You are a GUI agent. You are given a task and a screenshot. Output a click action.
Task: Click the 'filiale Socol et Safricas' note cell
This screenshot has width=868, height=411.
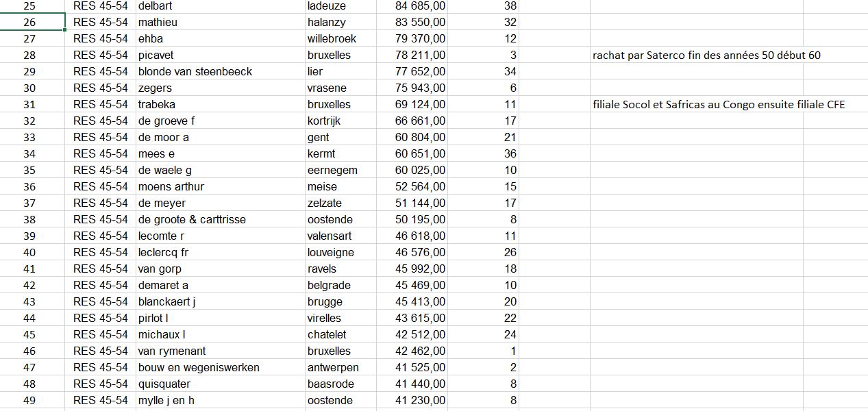pyautogui.click(x=718, y=104)
